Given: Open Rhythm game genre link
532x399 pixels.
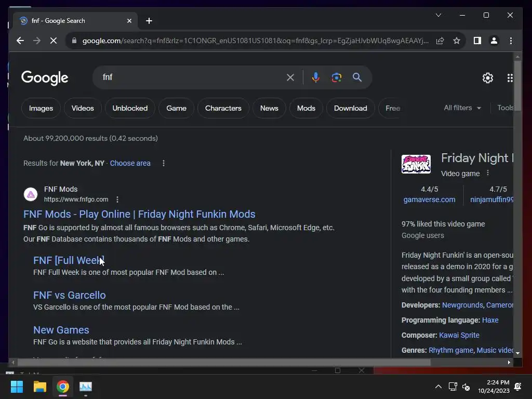Looking at the screenshot, I should click(x=450, y=350).
